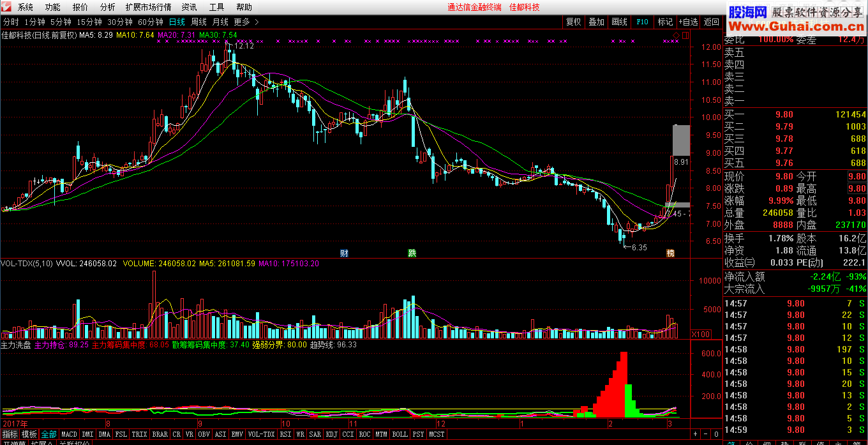Select the 日线 daily period
The height and width of the screenshot is (445, 868).
tap(177, 22)
